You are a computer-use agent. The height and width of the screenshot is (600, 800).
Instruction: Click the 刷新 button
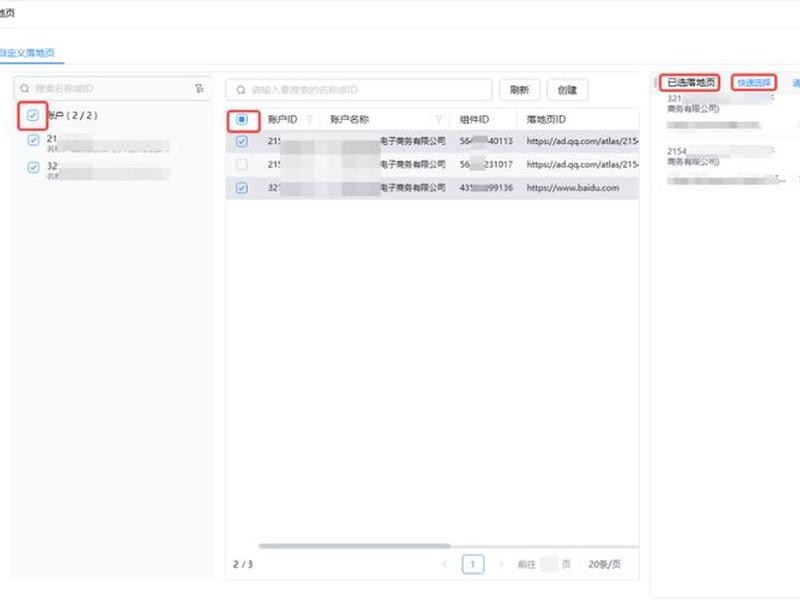[x=519, y=90]
